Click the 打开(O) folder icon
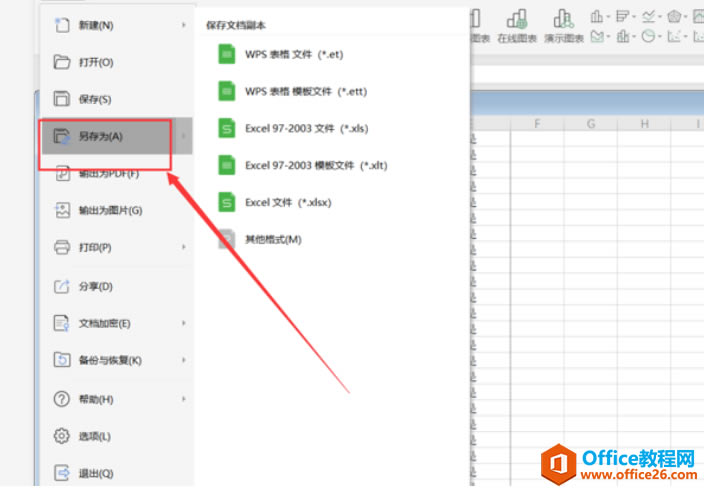This screenshot has height=492, width=704. [x=62, y=62]
